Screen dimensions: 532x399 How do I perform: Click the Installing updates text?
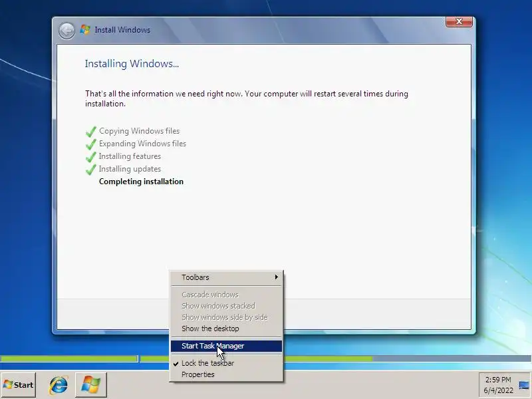coord(130,169)
